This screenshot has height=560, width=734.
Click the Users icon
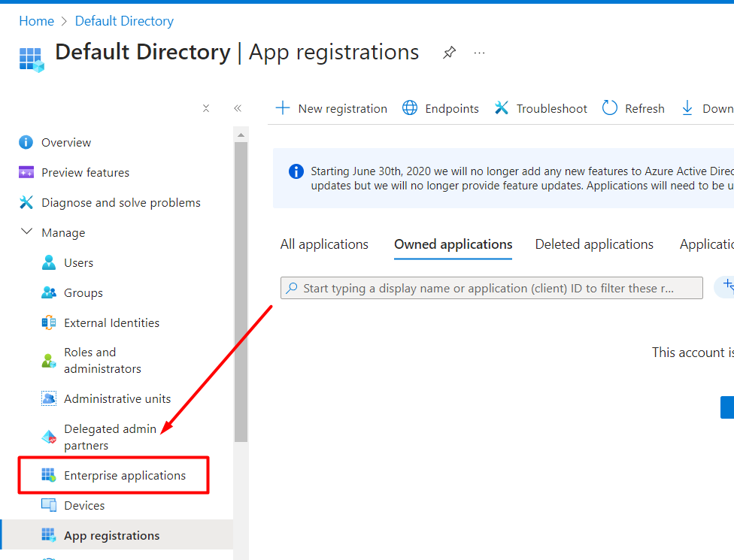coord(49,262)
